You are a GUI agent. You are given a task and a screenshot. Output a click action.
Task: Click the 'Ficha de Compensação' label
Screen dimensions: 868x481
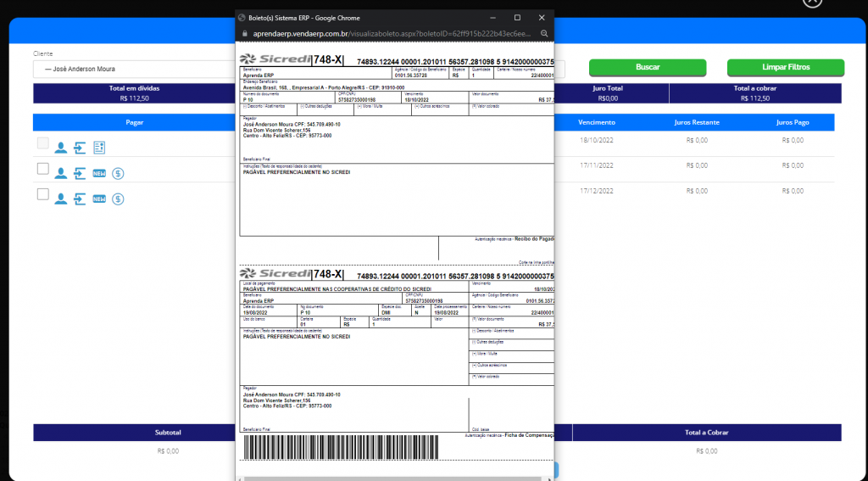coord(529,435)
